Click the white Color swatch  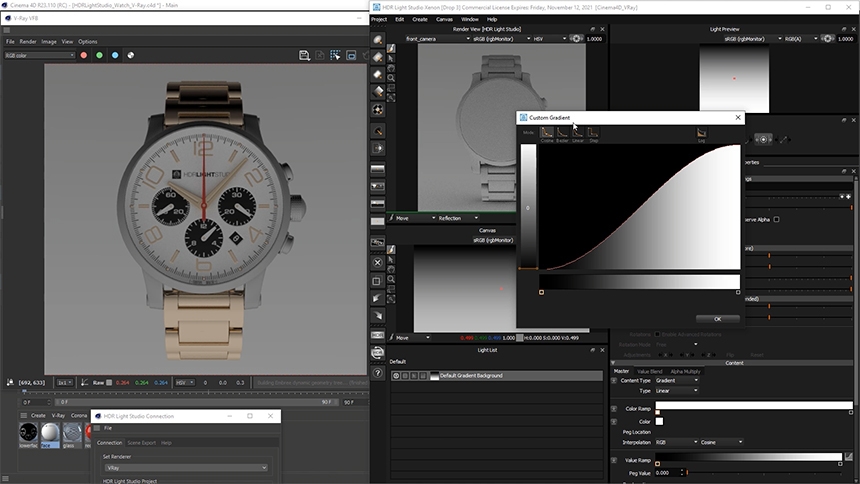coord(659,421)
